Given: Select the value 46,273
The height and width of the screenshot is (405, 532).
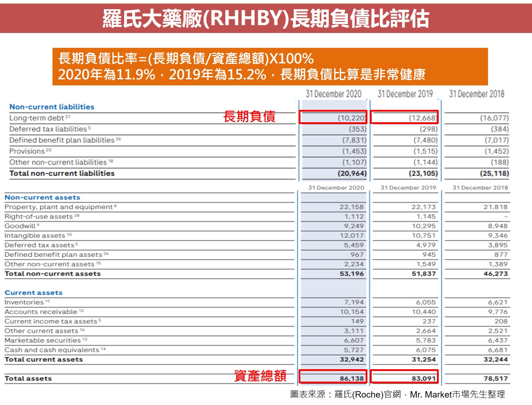Looking at the screenshot, I should [495, 274].
